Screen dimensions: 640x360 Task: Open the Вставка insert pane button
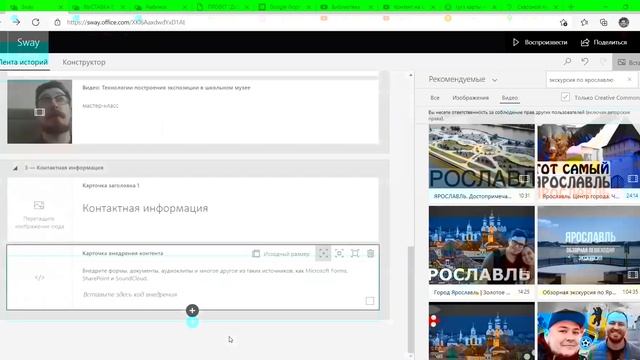click(628, 62)
